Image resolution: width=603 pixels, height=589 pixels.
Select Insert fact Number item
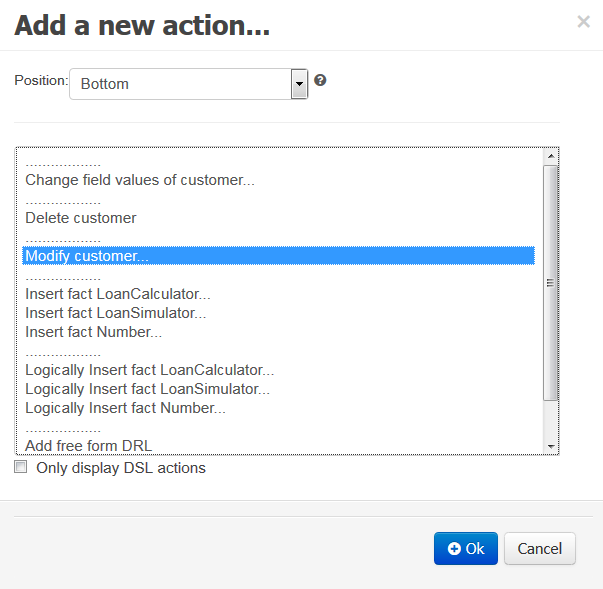(x=94, y=332)
